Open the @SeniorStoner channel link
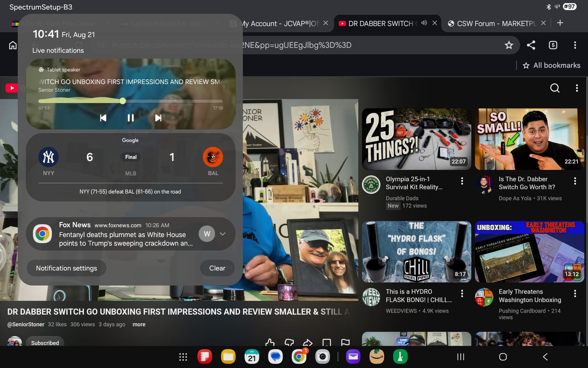Image resolution: width=588 pixels, height=368 pixels. (x=26, y=324)
